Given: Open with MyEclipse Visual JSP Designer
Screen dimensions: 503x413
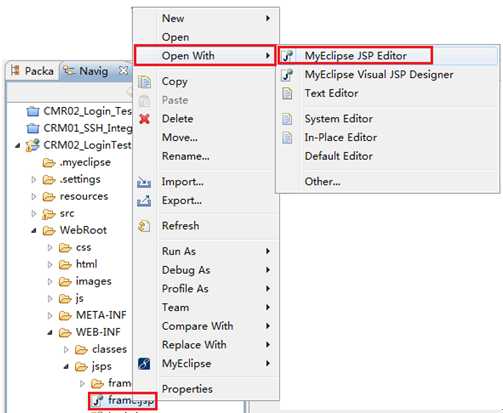Looking at the screenshot, I should (x=388, y=74).
